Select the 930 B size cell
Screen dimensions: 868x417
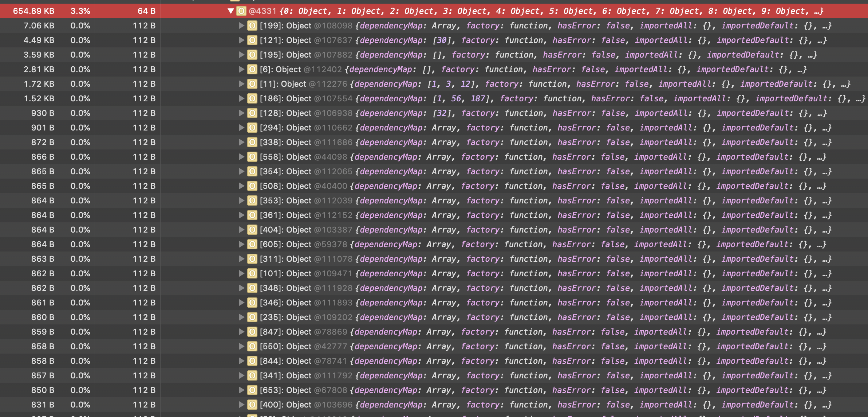click(43, 113)
